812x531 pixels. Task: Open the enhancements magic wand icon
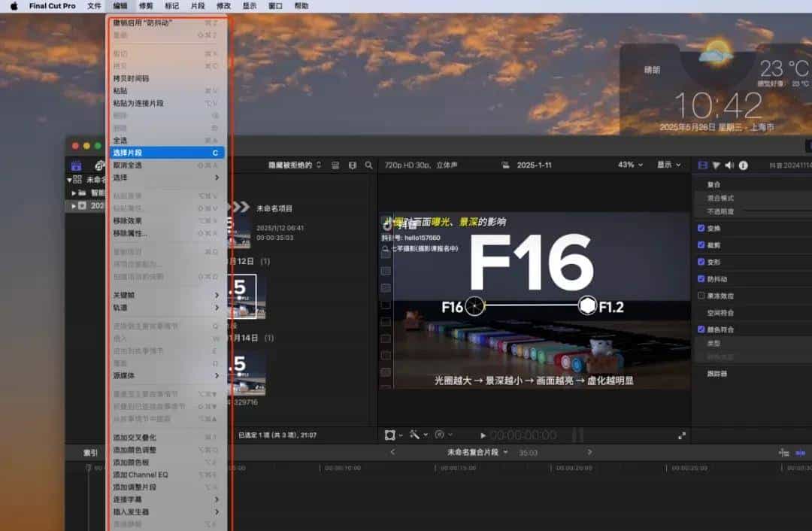[x=416, y=435]
